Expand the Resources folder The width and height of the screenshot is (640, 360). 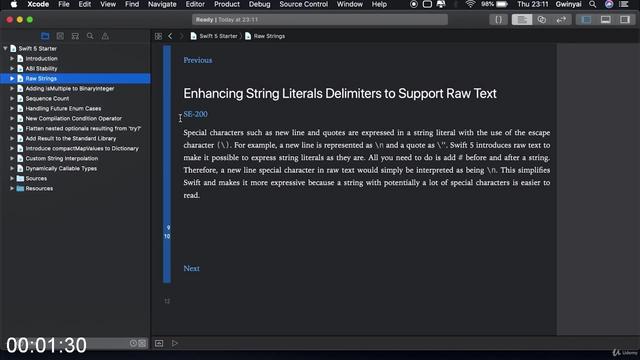(x=12, y=189)
